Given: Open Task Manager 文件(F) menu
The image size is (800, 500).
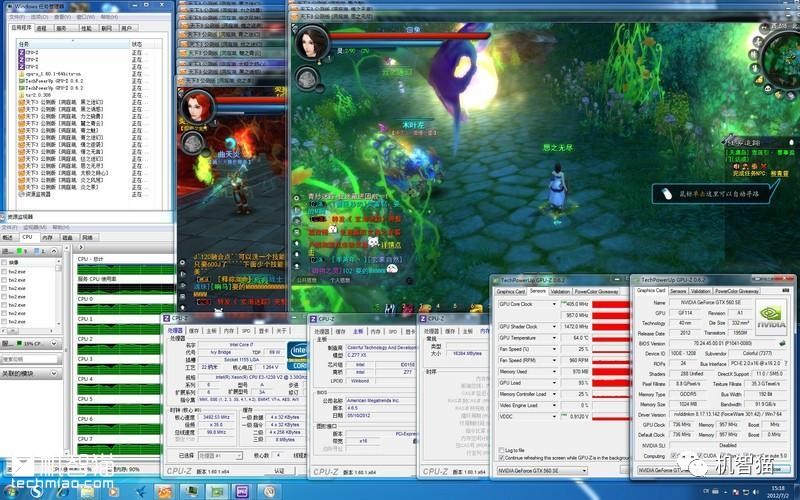Looking at the screenshot, I should point(16,17).
